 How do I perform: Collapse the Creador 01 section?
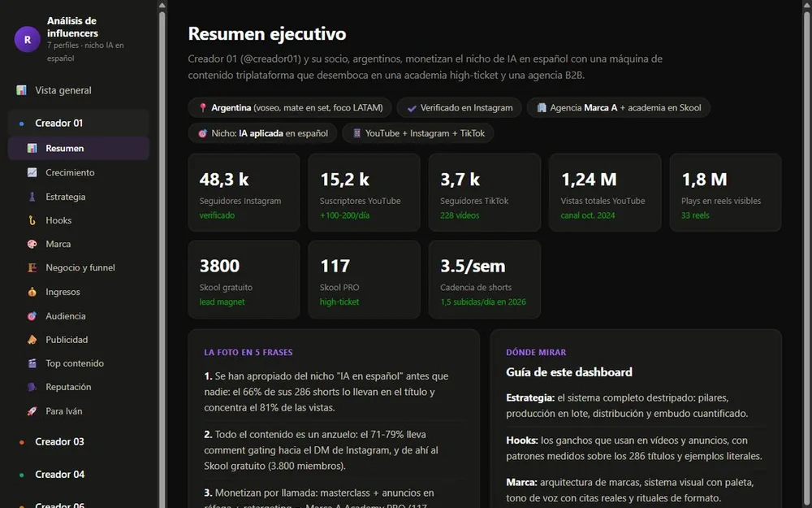[79, 124]
